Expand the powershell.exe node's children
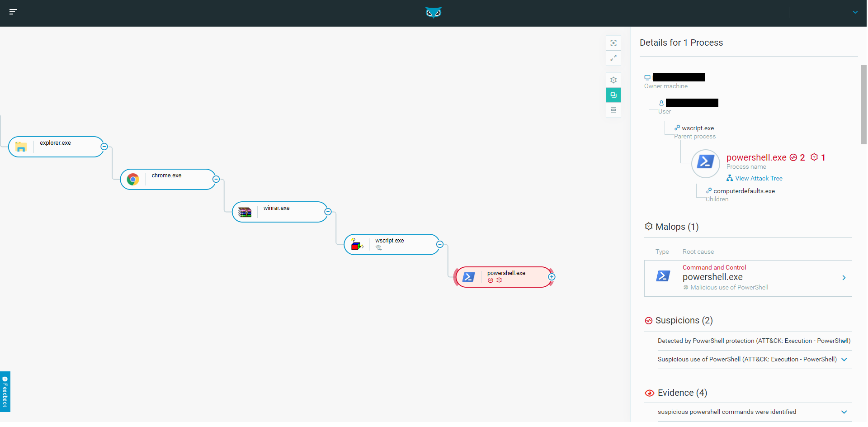868x427 pixels. point(552,277)
